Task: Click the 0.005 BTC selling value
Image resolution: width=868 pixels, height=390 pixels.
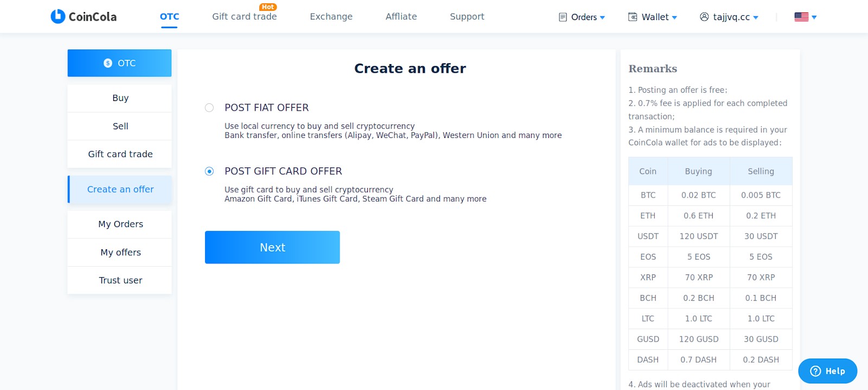Action: click(761, 195)
